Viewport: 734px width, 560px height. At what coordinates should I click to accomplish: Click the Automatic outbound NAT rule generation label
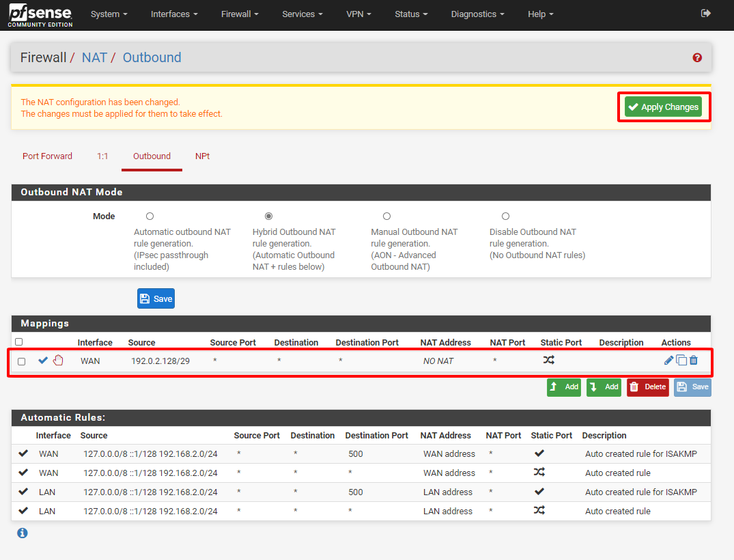tap(182, 249)
